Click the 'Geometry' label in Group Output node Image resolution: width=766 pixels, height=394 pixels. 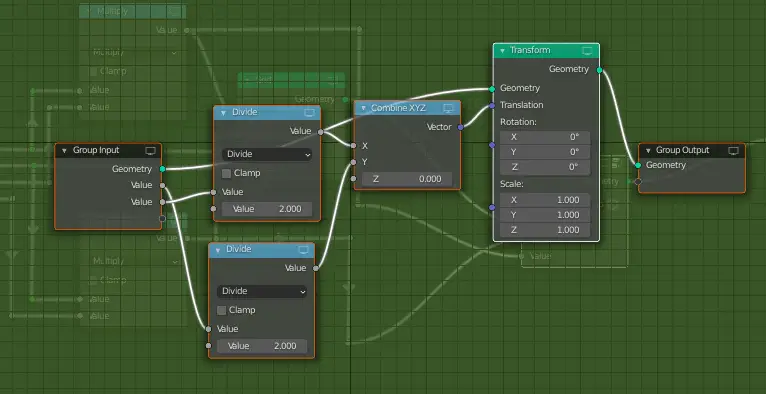click(x=666, y=166)
